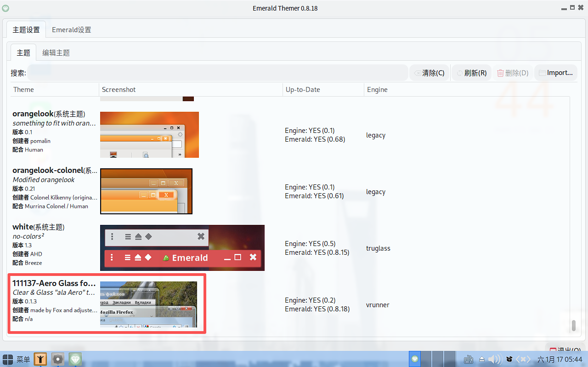Open the keyboard tray icon
The height and width of the screenshot is (367, 588).
coord(469,359)
